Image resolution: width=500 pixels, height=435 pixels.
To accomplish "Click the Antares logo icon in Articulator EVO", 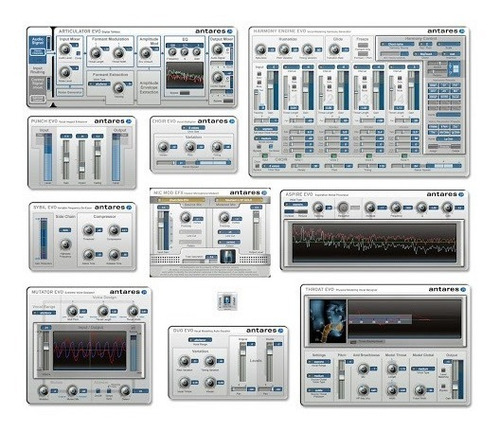I will [x=230, y=31].
